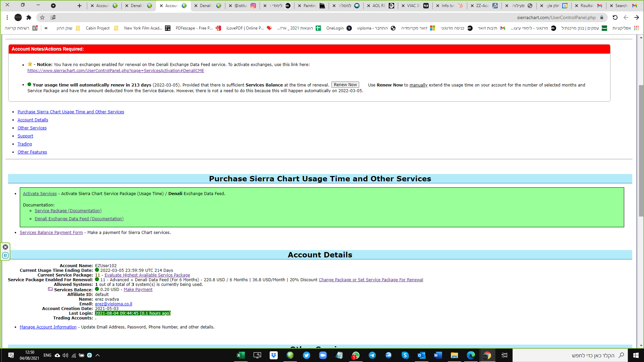
Task: Click the Windows taskbar search box
Action: click(570, 355)
